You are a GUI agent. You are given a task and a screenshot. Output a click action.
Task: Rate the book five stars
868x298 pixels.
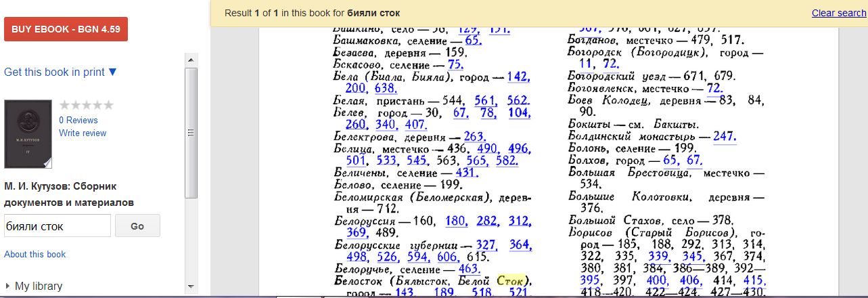point(109,105)
